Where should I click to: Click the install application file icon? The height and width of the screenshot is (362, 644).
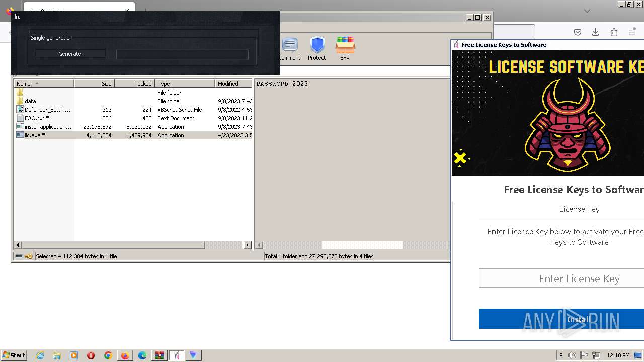(x=20, y=127)
